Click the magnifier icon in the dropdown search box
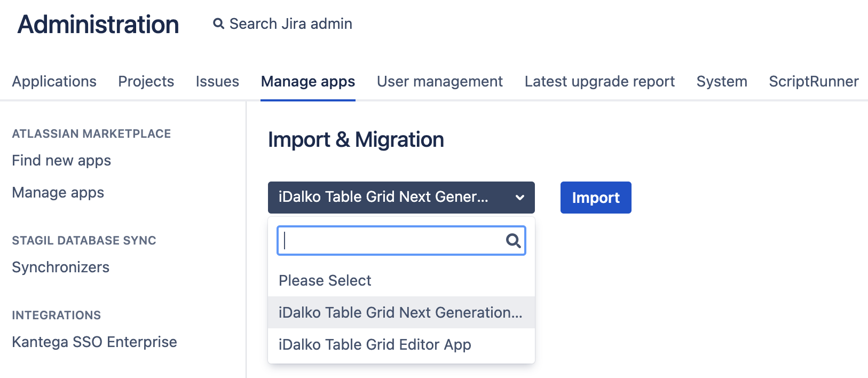This screenshot has height=378, width=868. click(513, 241)
